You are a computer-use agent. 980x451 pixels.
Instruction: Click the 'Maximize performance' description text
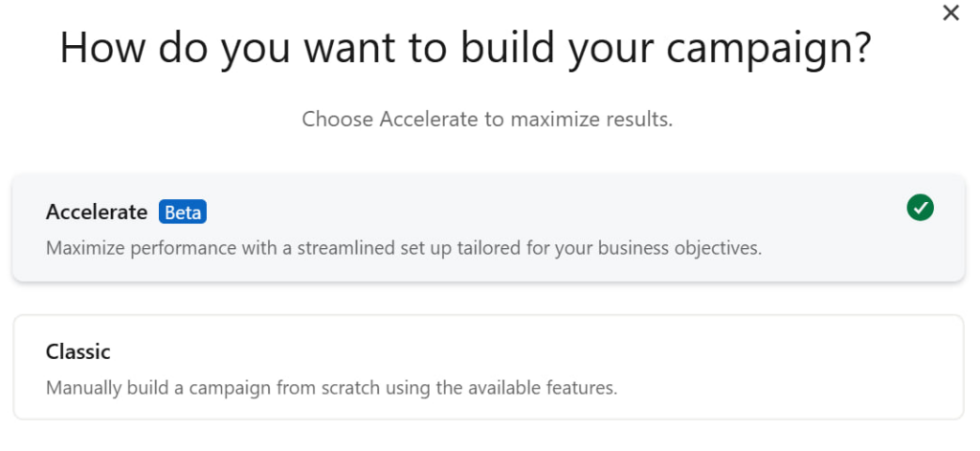point(404,248)
